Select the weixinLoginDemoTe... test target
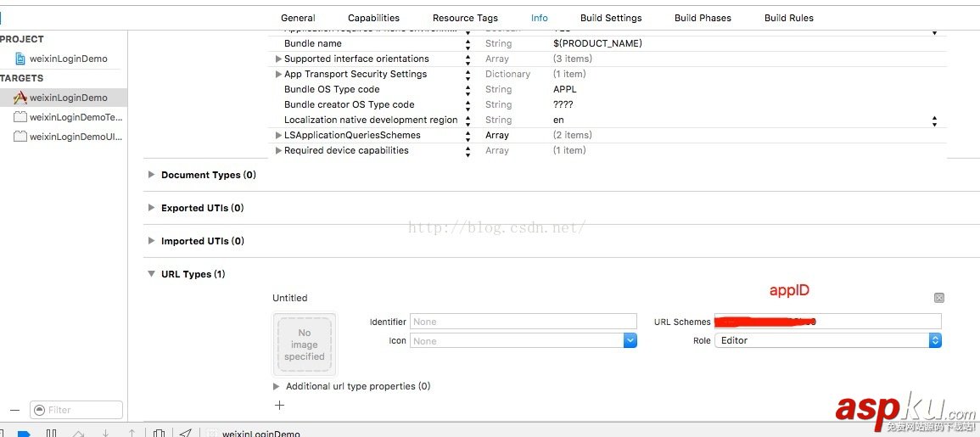This screenshot has width=980, height=437. (x=68, y=117)
